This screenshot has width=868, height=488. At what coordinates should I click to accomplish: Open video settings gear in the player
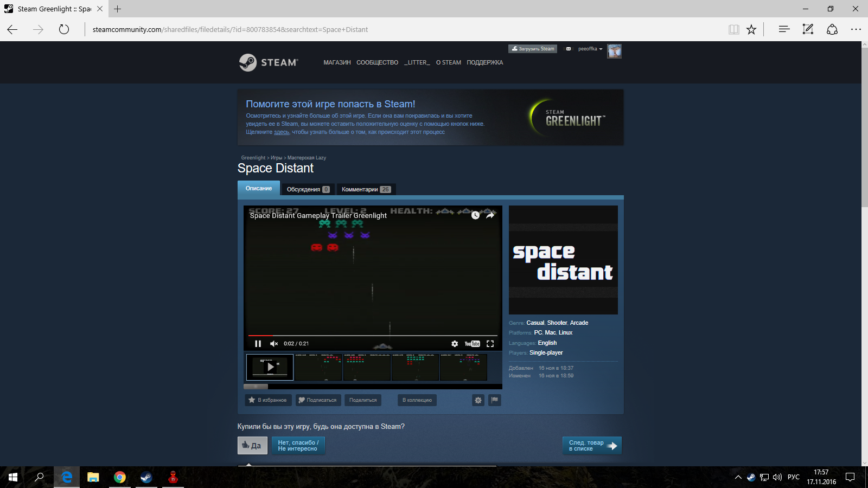pos(455,344)
